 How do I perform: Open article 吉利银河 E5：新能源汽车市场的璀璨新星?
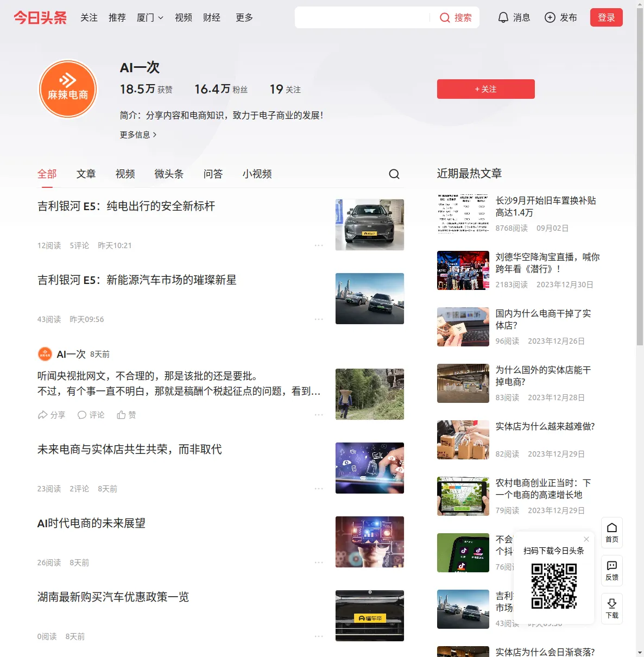[x=137, y=280]
